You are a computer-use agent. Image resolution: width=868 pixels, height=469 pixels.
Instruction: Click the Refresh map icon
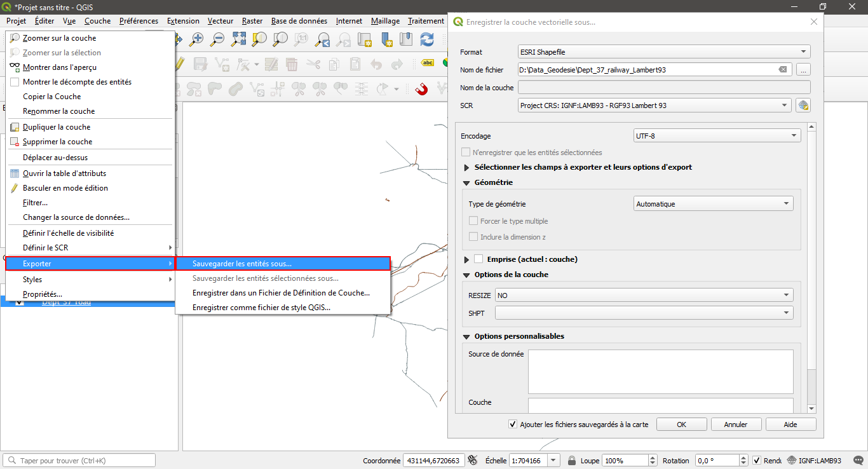click(x=427, y=39)
